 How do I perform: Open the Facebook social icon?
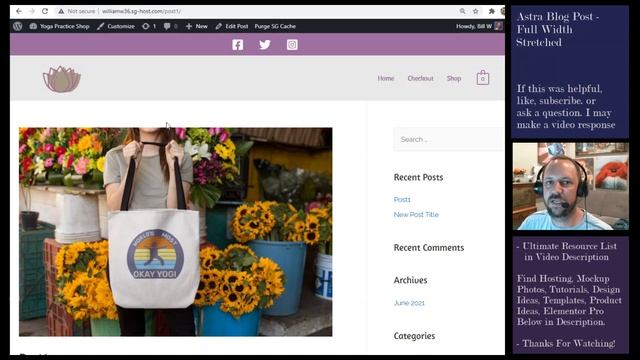coord(238,44)
